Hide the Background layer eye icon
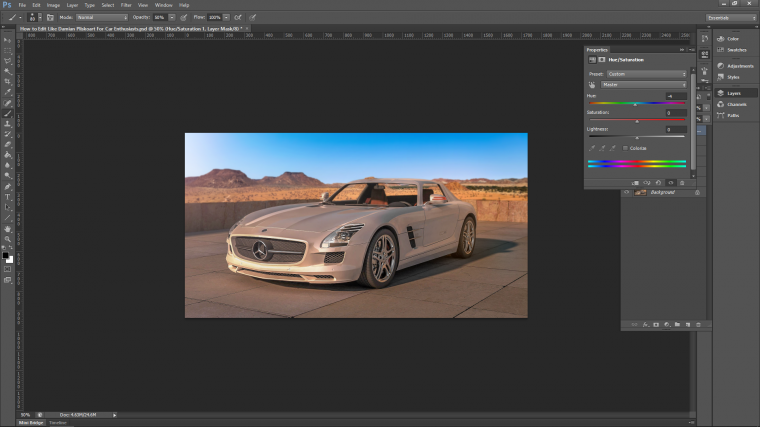The image size is (760, 427). (626, 192)
